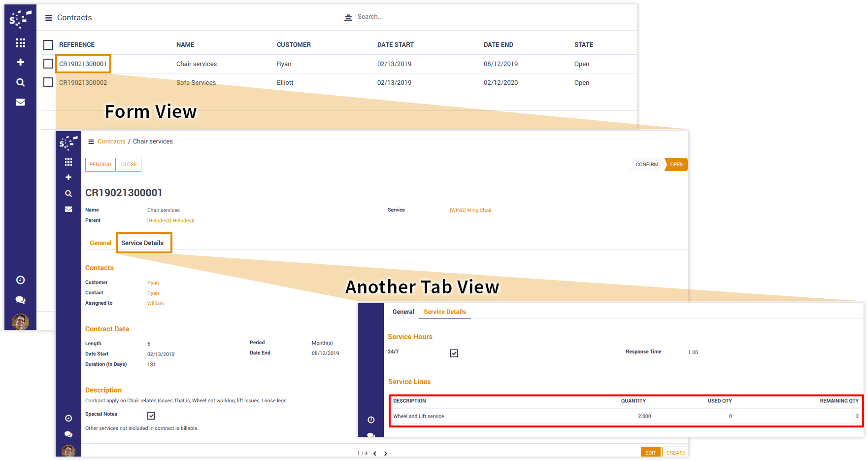
Task: Click the OPEN state in the status bar
Action: tap(676, 165)
